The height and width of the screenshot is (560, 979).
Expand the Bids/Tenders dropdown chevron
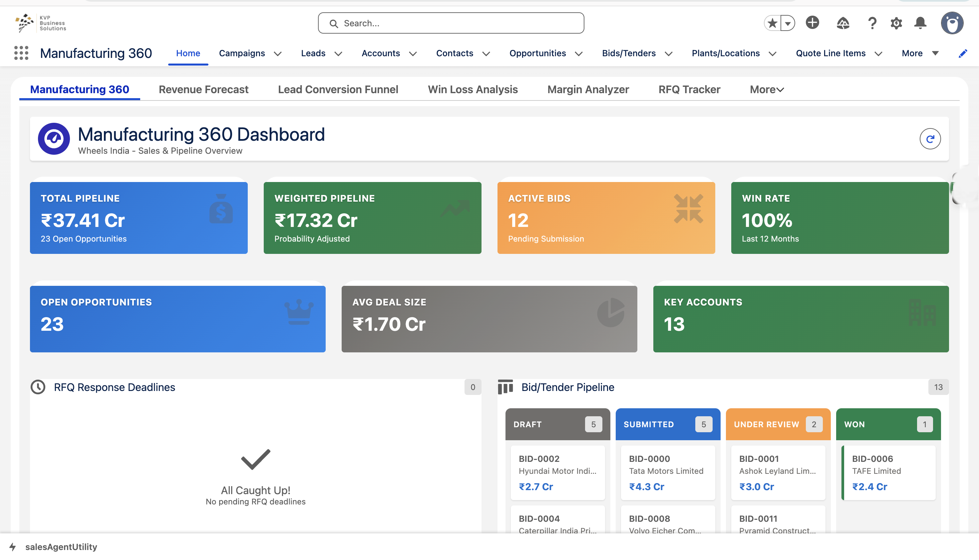pos(669,54)
